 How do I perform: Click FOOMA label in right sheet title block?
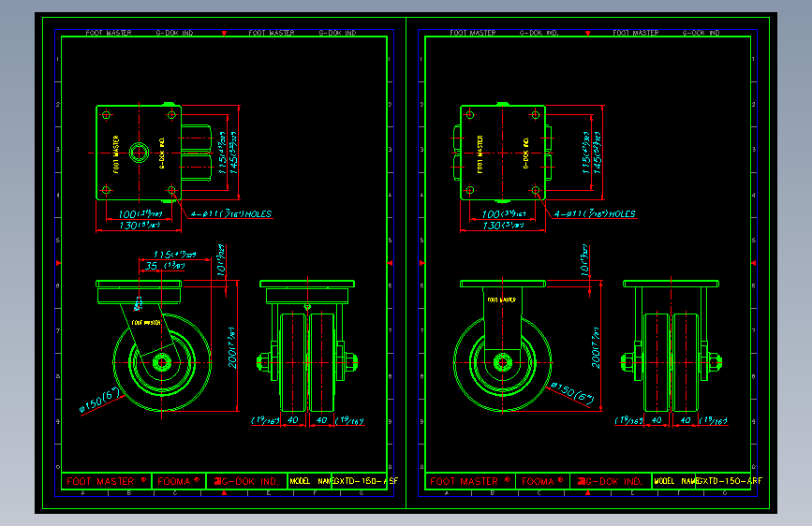point(538,481)
